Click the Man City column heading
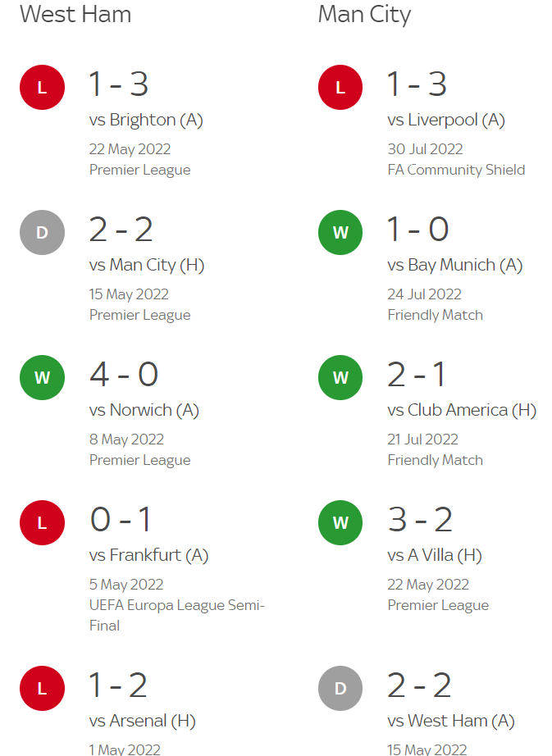This screenshot has height=756, width=552. pos(364,14)
